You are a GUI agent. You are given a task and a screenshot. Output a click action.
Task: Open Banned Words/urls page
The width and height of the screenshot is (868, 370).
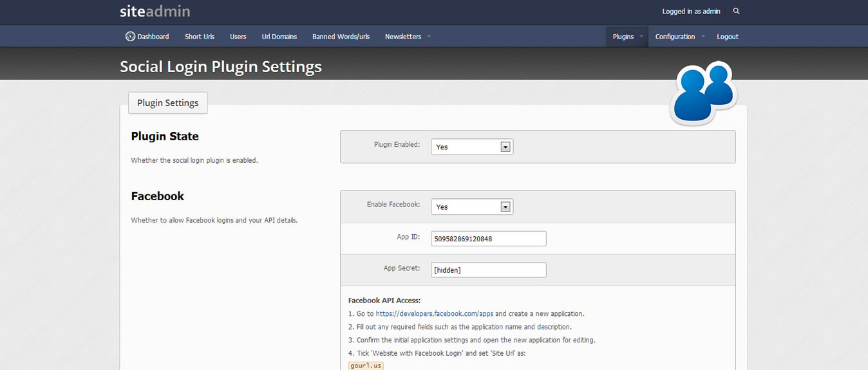click(x=341, y=37)
